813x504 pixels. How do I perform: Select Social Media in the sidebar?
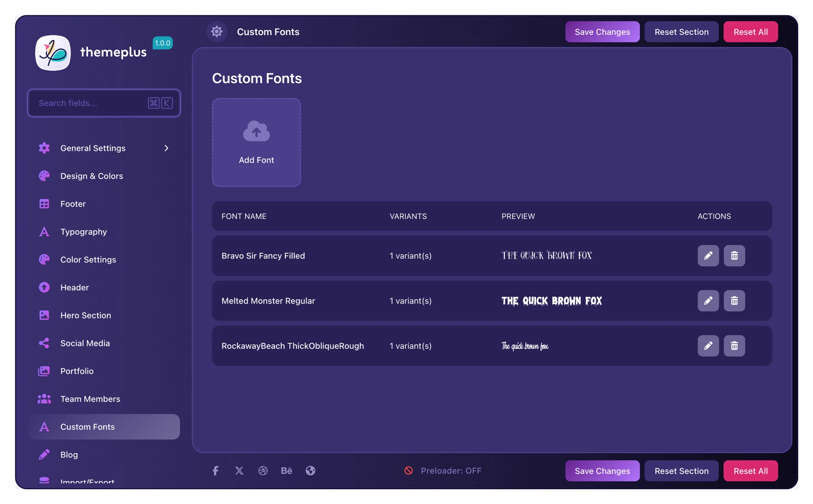tap(85, 343)
